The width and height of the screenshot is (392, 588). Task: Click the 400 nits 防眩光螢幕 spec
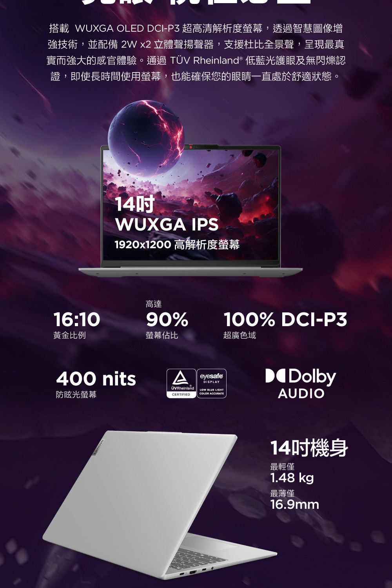click(x=96, y=385)
